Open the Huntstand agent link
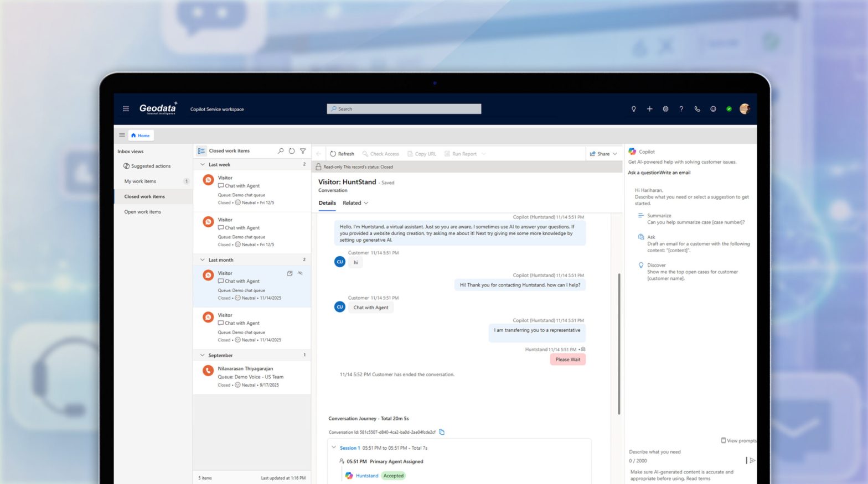The height and width of the screenshot is (484, 868). pos(367,476)
